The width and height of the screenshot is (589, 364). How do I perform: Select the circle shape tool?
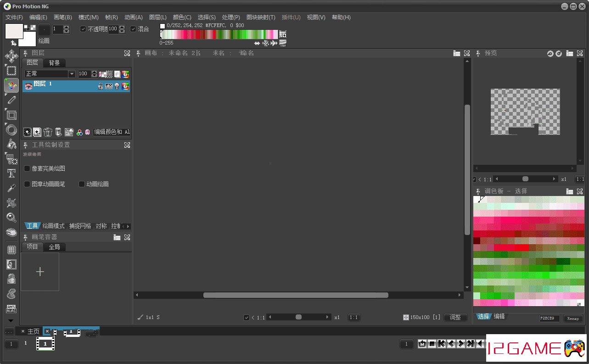11,130
